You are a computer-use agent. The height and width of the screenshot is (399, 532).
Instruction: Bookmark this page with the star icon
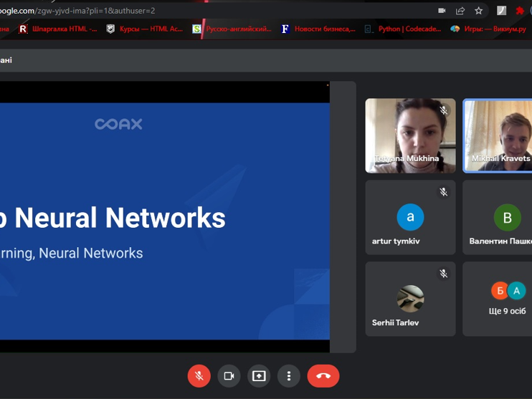tap(479, 11)
